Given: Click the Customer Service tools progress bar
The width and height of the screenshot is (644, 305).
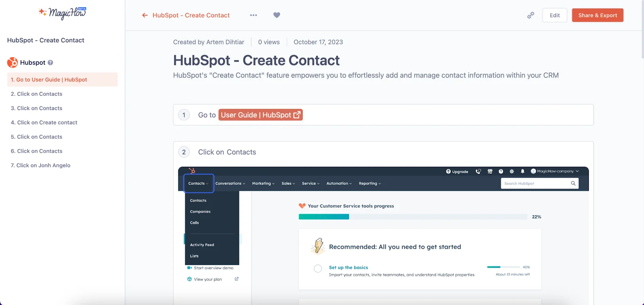Looking at the screenshot, I should coord(413,217).
